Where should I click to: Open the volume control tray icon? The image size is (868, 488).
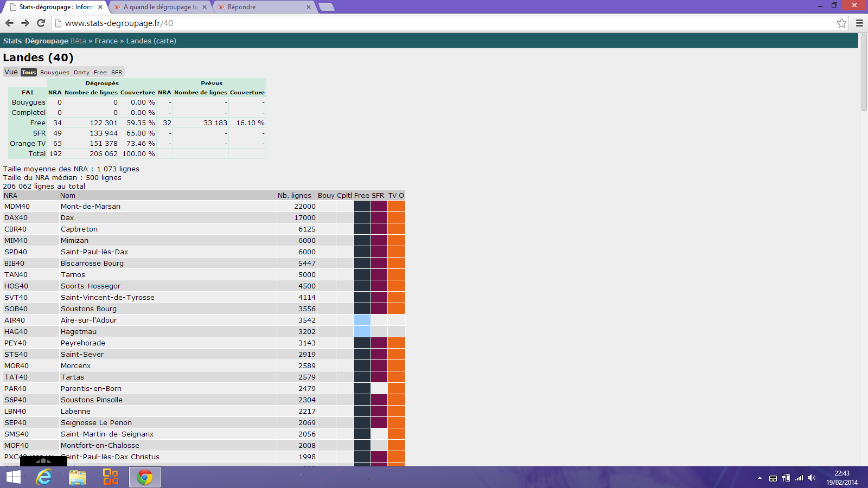(812, 478)
